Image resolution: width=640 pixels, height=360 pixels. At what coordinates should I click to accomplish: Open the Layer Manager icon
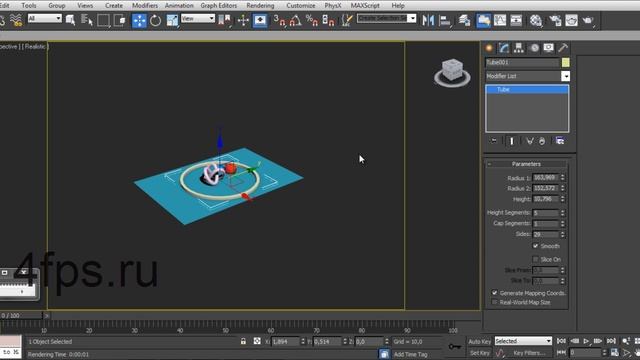[464, 20]
